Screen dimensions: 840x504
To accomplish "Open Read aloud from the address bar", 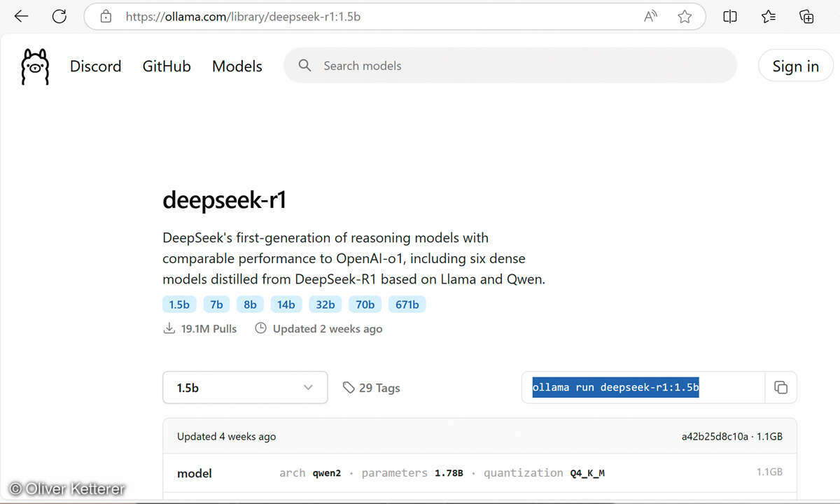I will click(x=650, y=16).
